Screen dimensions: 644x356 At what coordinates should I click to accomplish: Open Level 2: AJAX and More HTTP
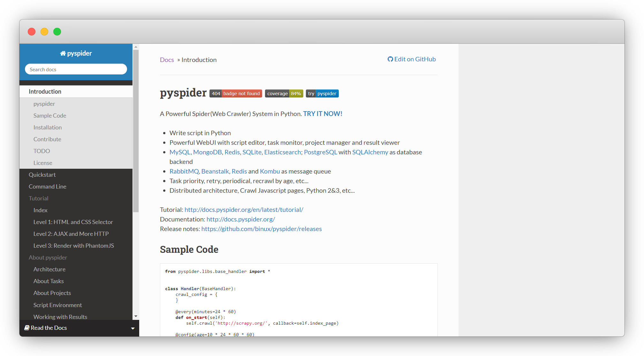pos(76,234)
